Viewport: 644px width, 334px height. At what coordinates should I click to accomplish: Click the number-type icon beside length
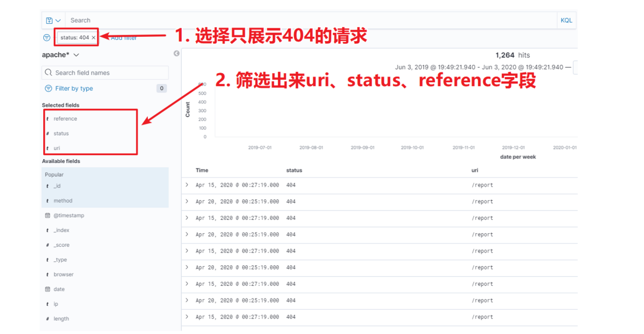point(48,319)
